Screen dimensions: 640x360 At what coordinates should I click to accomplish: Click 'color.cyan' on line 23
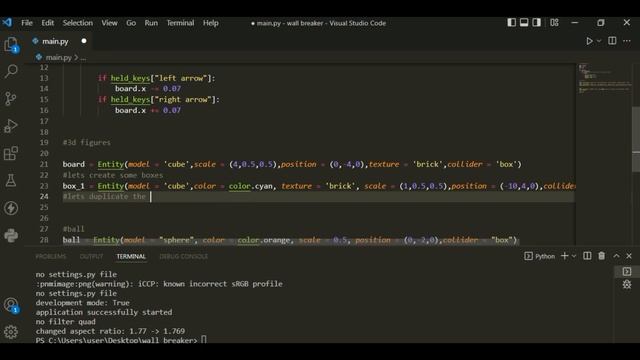click(251, 186)
